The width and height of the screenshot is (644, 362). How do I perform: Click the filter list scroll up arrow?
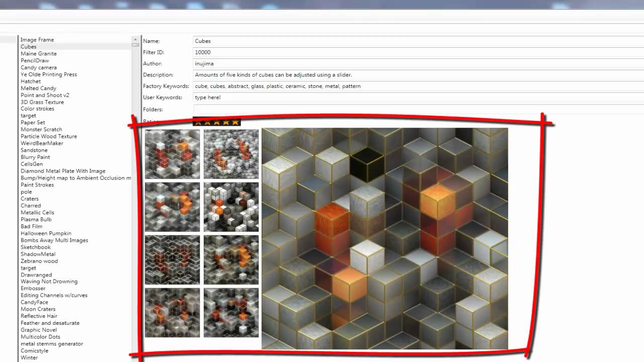tap(135, 39)
